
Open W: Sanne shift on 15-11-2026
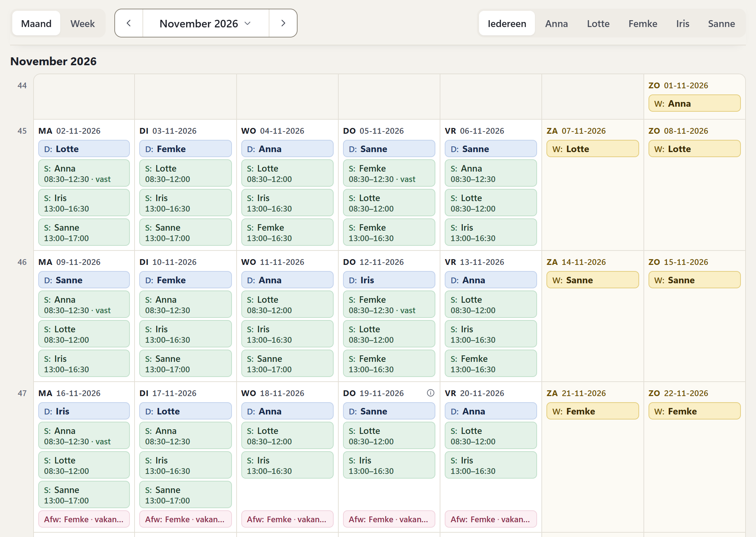tap(694, 280)
